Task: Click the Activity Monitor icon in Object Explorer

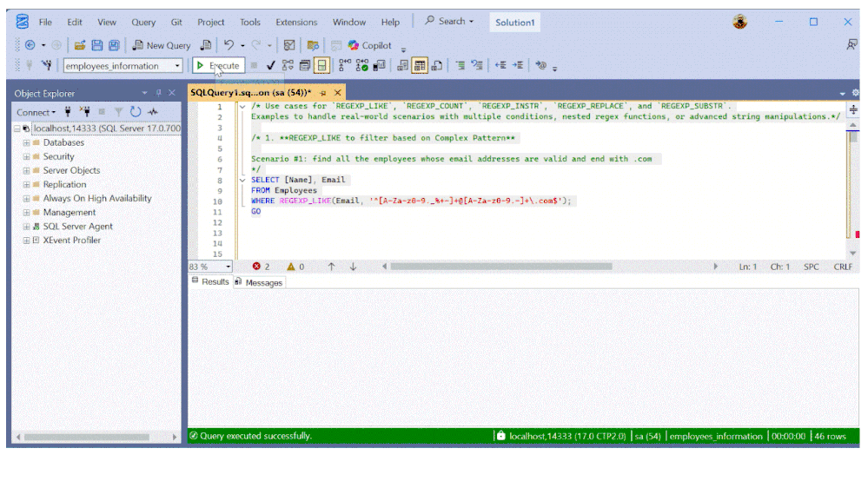Action: tap(153, 112)
